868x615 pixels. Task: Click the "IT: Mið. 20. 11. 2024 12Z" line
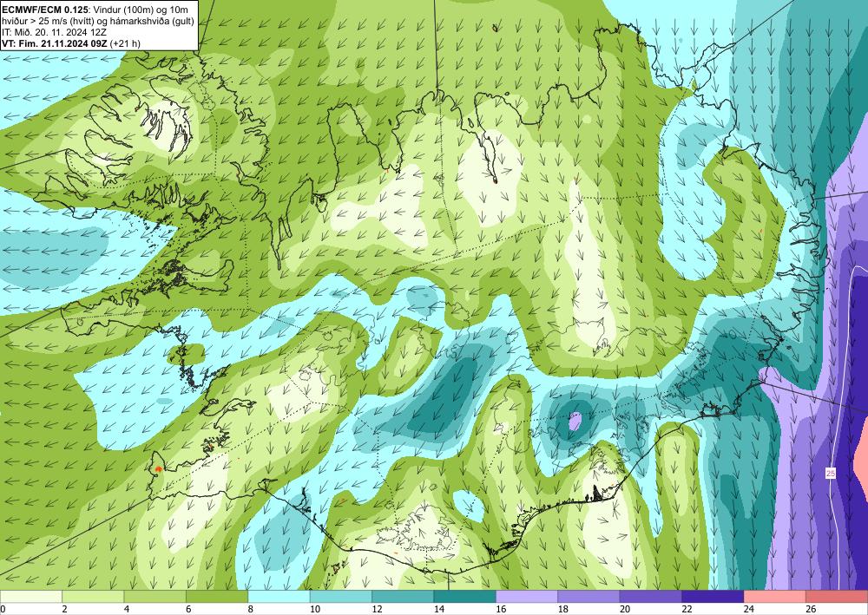[x=54, y=31]
